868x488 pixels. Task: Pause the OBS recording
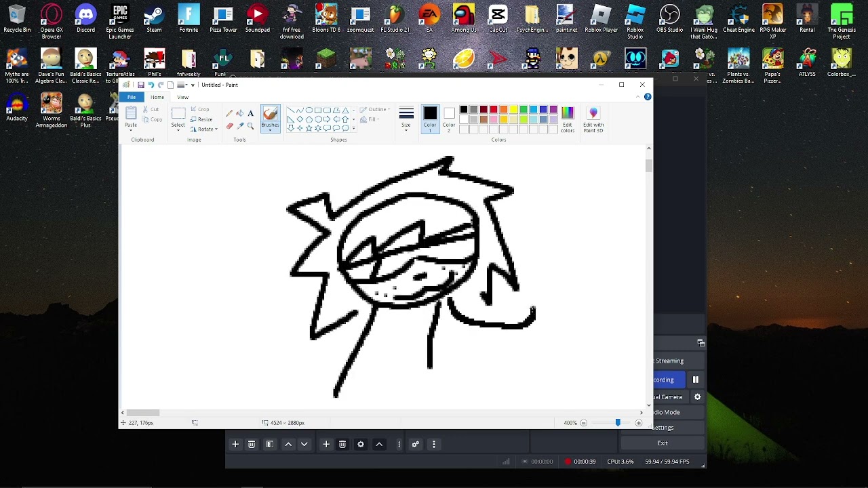pos(695,380)
